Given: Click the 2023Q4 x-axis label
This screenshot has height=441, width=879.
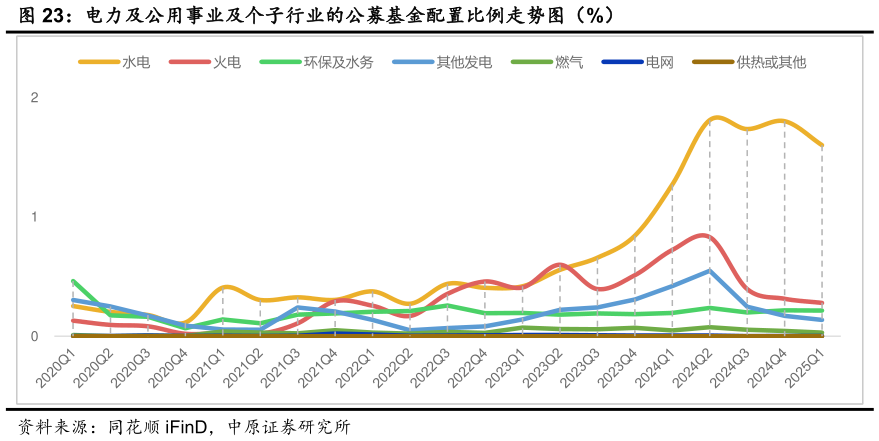Looking at the screenshot, I should [x=618, y=367].
